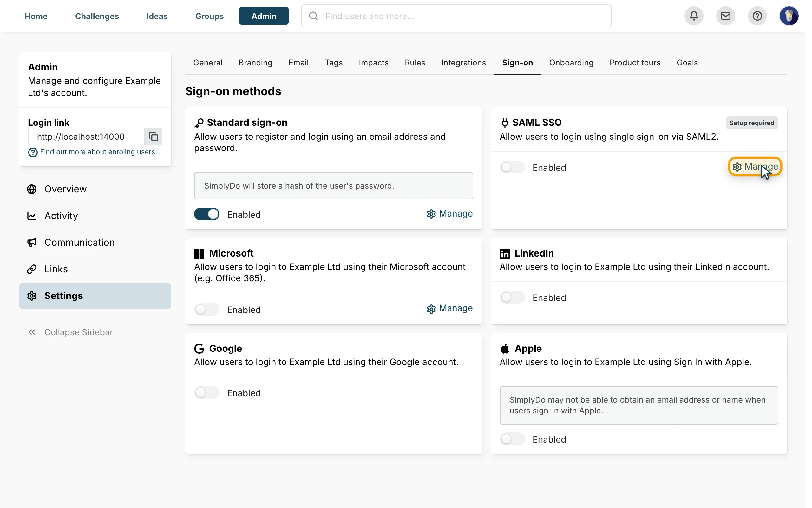Image resolution: width=812 pixels, height=508 pixels.
Task: Open the Product tours tab
Action: pos(635,63)
